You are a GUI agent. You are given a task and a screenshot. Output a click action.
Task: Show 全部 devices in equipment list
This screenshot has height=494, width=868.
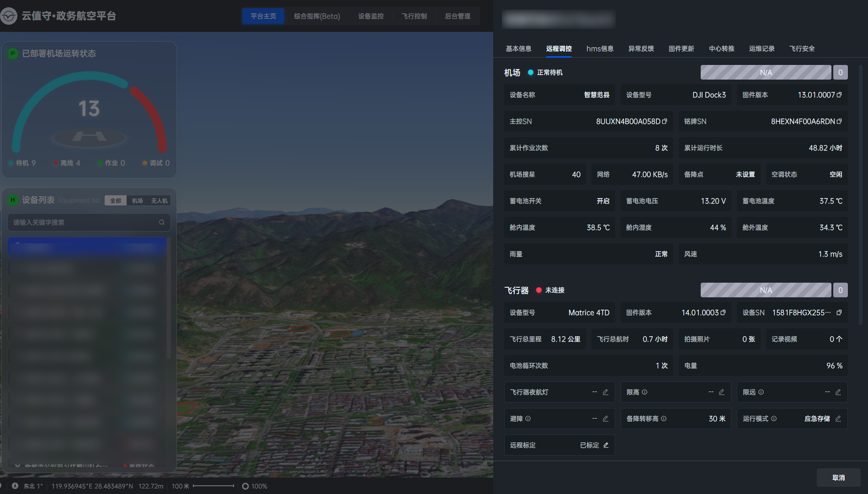(116, 201)
